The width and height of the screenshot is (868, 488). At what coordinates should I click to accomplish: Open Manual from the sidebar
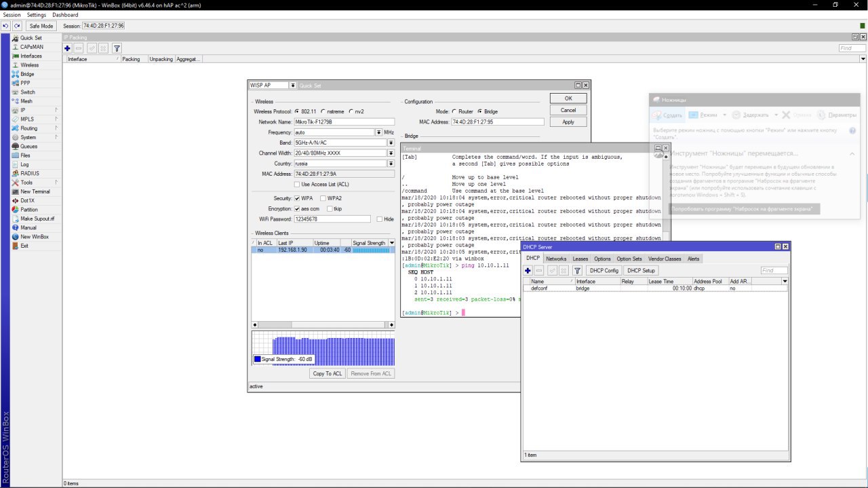pos(28,227)
